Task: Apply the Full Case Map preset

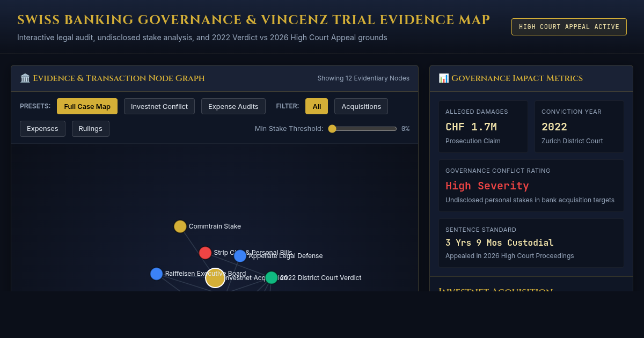Action: [x=87, y=106]
